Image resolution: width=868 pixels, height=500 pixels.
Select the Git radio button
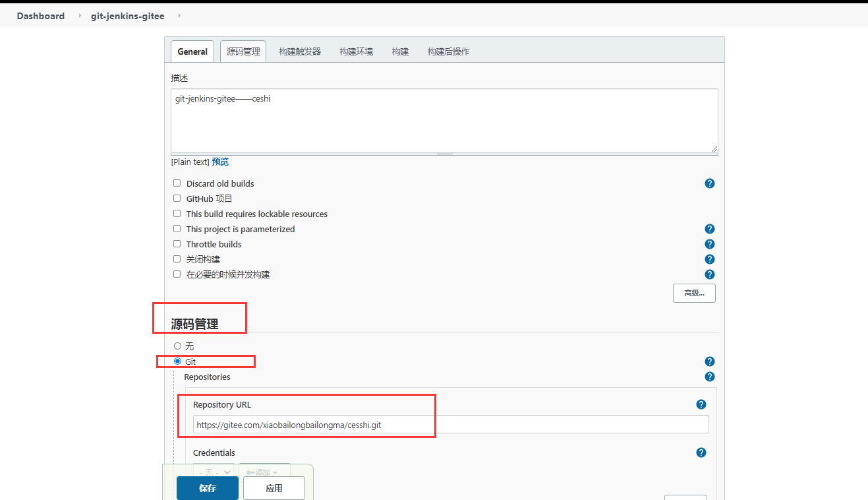(x=177, y=361)
